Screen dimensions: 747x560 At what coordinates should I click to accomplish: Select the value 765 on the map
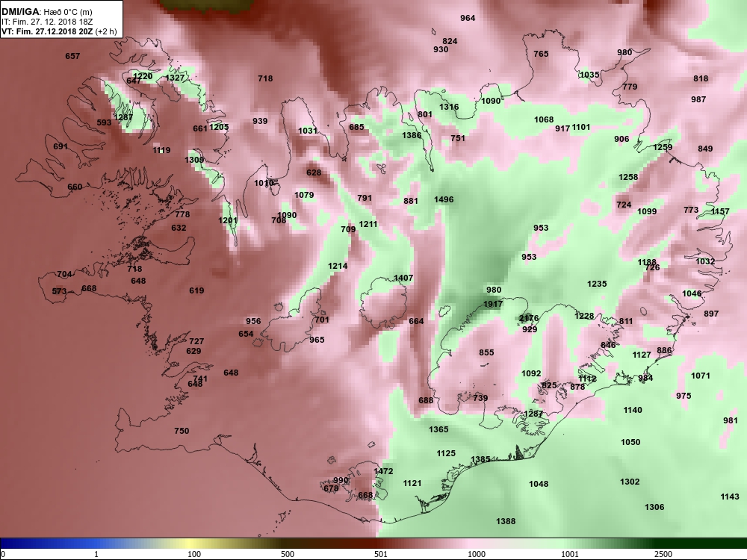tap(541, 54)
